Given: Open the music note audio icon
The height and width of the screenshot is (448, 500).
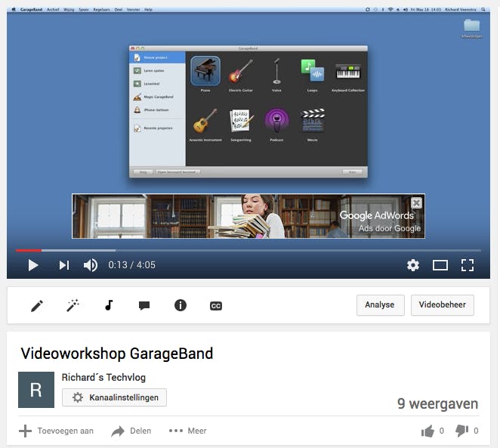Looking at the screenshot, I should coord(109,305).
